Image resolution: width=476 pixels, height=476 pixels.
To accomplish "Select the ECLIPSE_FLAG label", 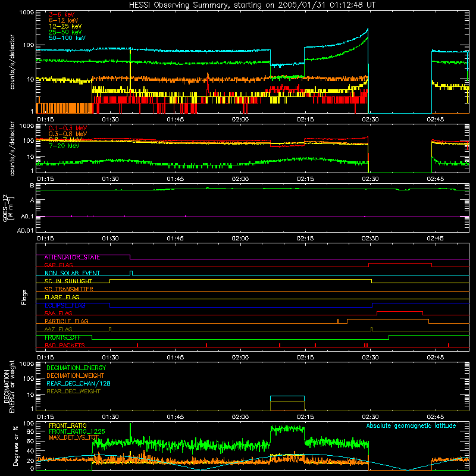I will pos(65,305).
